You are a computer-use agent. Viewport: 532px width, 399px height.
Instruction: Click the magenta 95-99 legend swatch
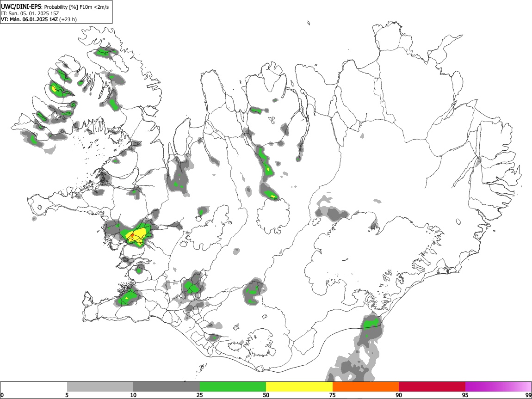click(x=498, y=387)
